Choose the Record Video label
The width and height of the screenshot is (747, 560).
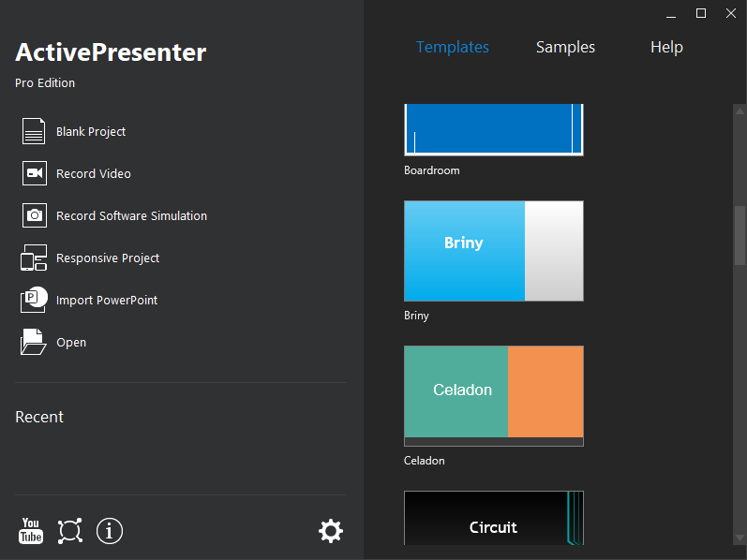point(94,174)
